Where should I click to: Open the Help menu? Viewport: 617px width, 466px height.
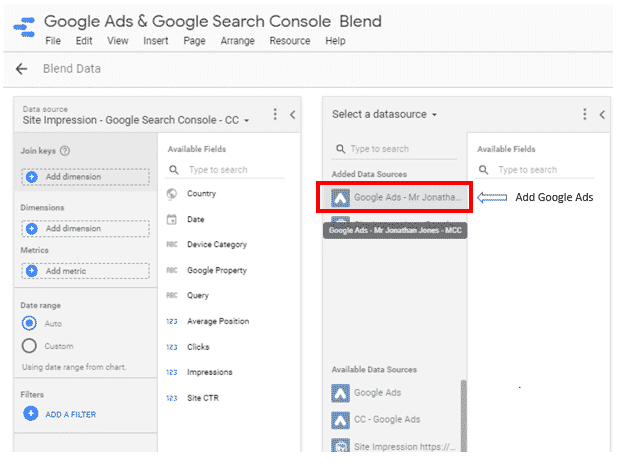(x=335, y=41)
